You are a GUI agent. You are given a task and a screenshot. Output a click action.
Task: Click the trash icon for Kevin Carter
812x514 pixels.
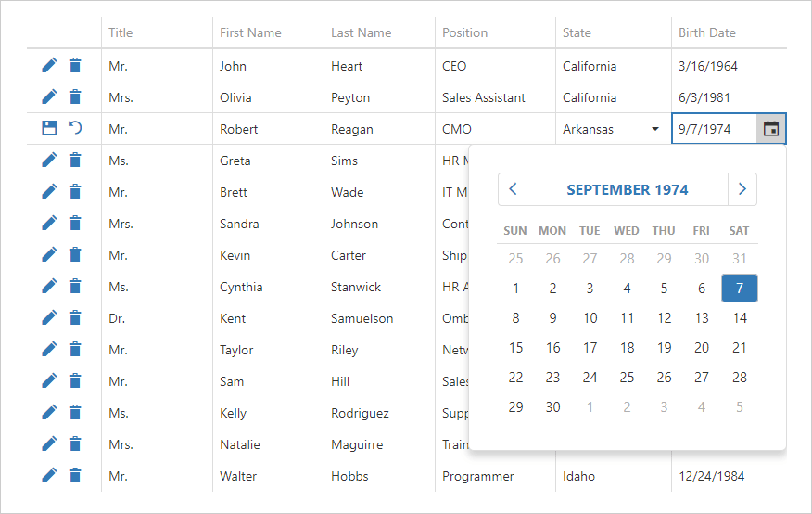(75, 255)
